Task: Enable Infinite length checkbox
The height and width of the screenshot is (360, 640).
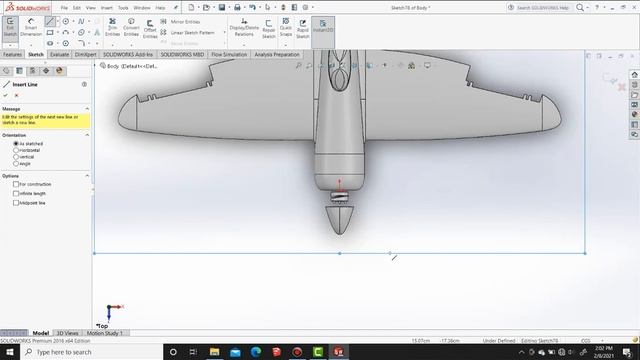Action: (16, 193)
